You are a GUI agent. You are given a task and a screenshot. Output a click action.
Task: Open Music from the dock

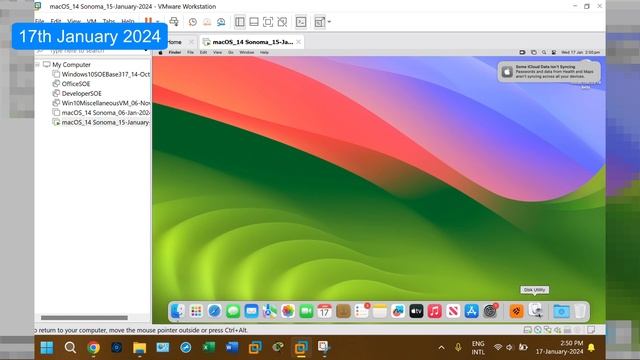click(x=435, y=311)
